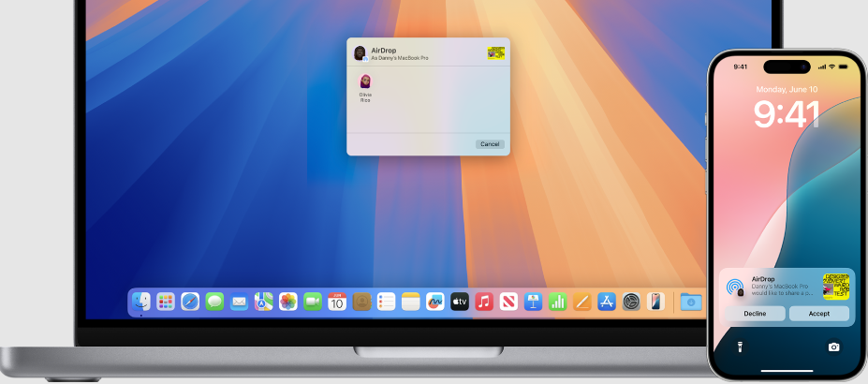The image size is (868, 384).
Task: Click 'As Danny's MacBook Pro' subtitle text
Action: coord(399,58)
